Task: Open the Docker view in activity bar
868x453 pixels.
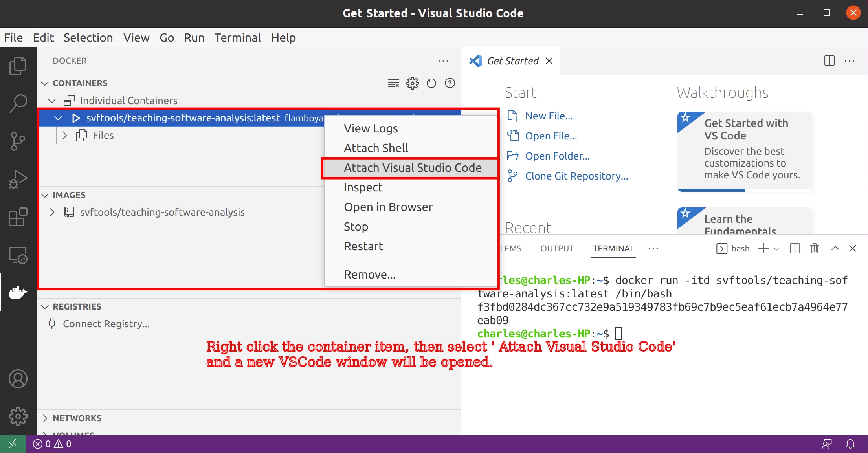Action: point(18,292)
